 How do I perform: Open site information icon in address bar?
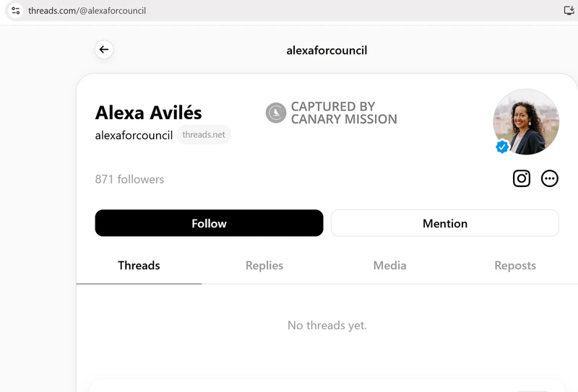point(15,11)
